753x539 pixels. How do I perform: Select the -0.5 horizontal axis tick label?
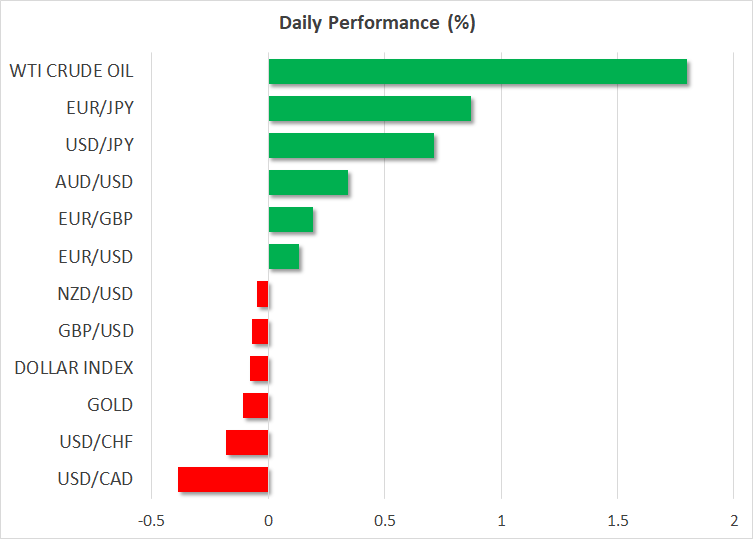(151, 520)
